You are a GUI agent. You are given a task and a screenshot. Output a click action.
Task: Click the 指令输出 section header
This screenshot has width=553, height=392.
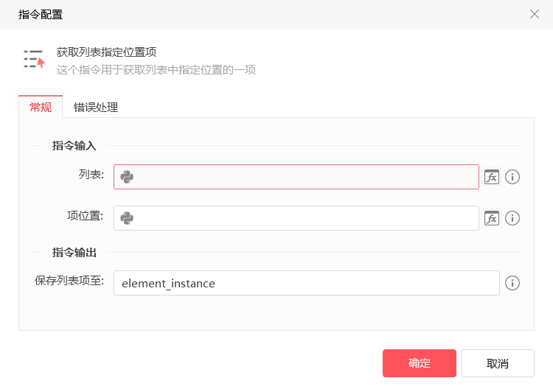point(74,253)
